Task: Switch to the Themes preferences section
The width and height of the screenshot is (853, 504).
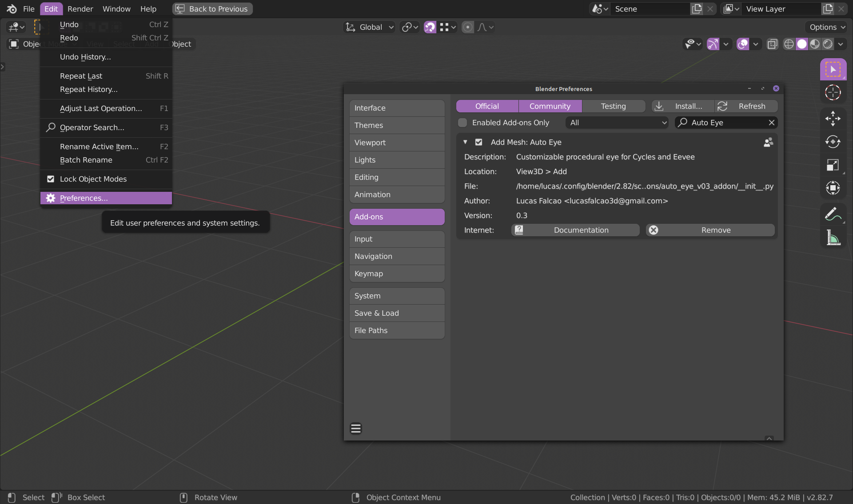Action: pyautogui.click(x=397, y=125)
